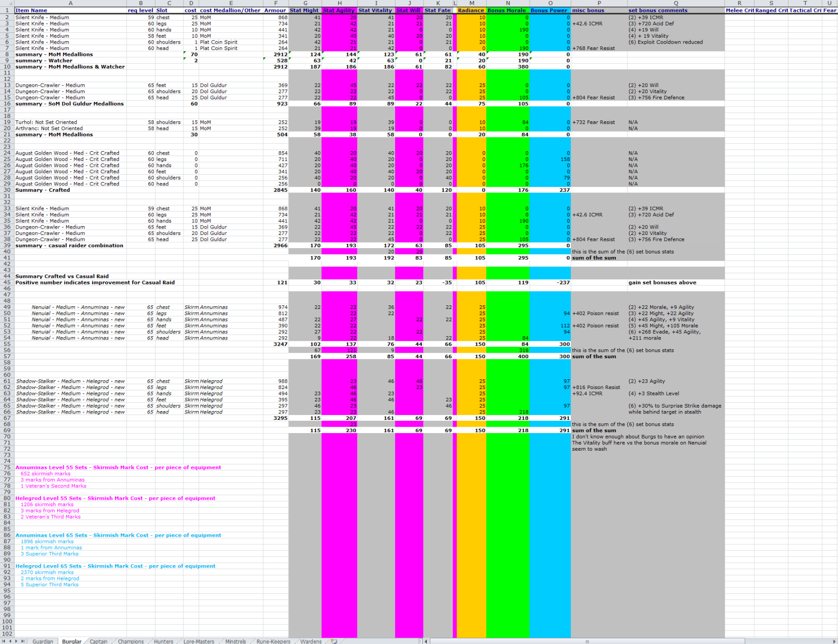Select 'summary - MoM Medallions & Watcher' cell

point(70,67)
